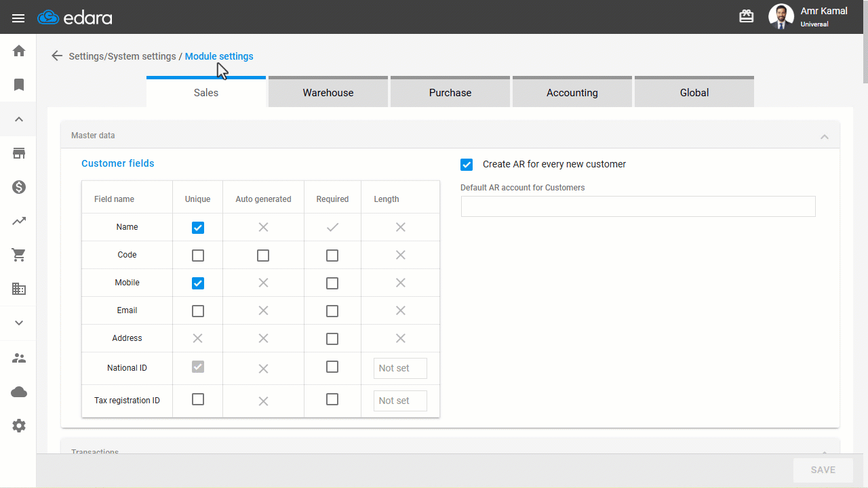Image resolution: width=868 pixels, height=488 pixels.
Task: Open bookmarks icon in sidebar
Action: 19,85
